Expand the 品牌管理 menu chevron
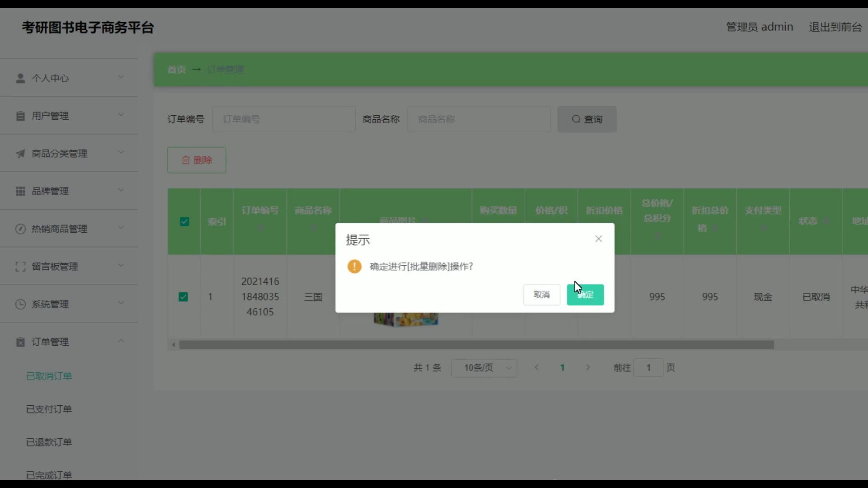The image size is (868, 488). click(121, 190)
